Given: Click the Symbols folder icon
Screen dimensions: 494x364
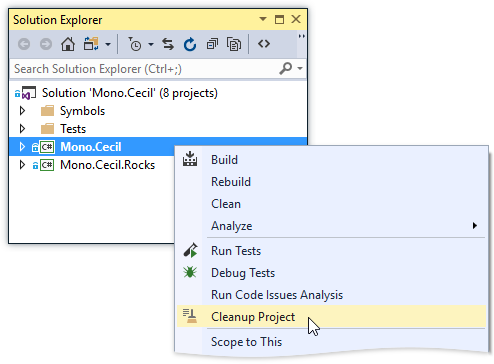Looking at the screenshot, I should 47,111.
